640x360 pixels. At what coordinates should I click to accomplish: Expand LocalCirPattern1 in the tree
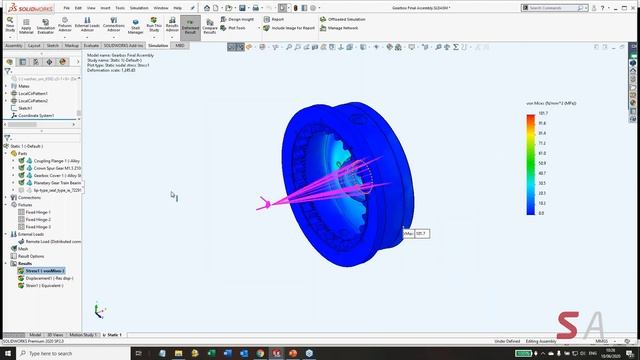[x=6, y=93]
